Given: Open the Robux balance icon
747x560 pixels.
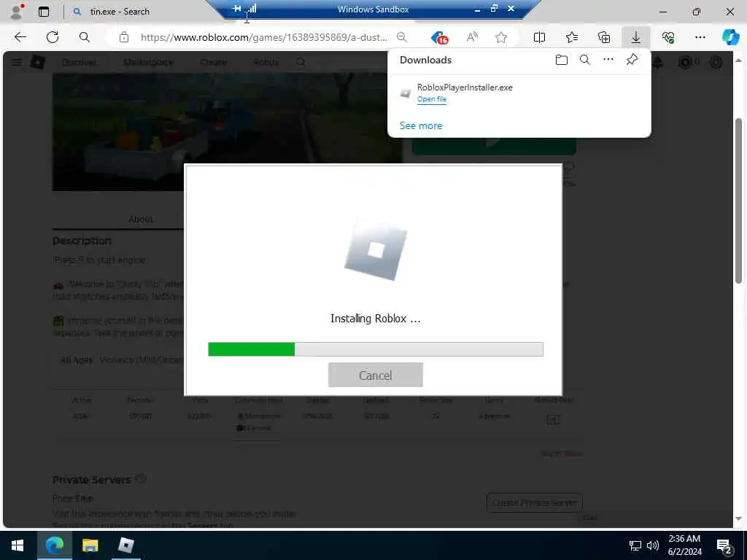Looking at the screenshot, I should pyautogui.click(x=685, y=63).
